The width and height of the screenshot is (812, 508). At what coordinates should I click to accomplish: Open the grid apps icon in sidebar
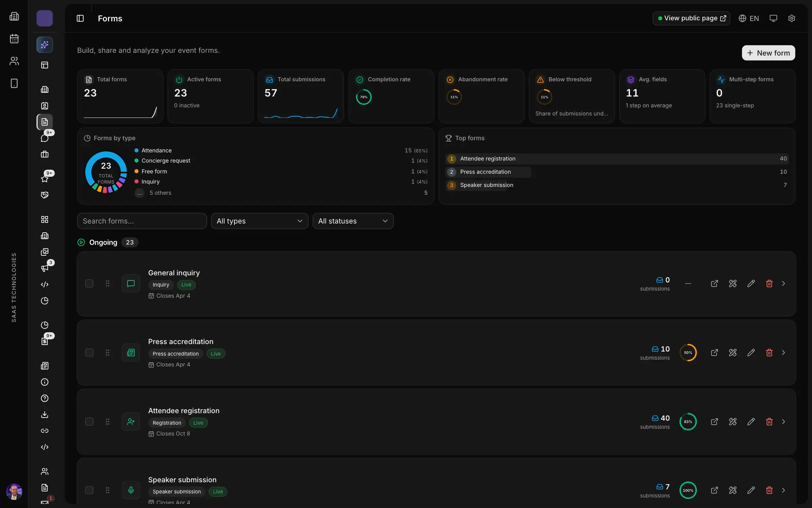coord(45,219)
